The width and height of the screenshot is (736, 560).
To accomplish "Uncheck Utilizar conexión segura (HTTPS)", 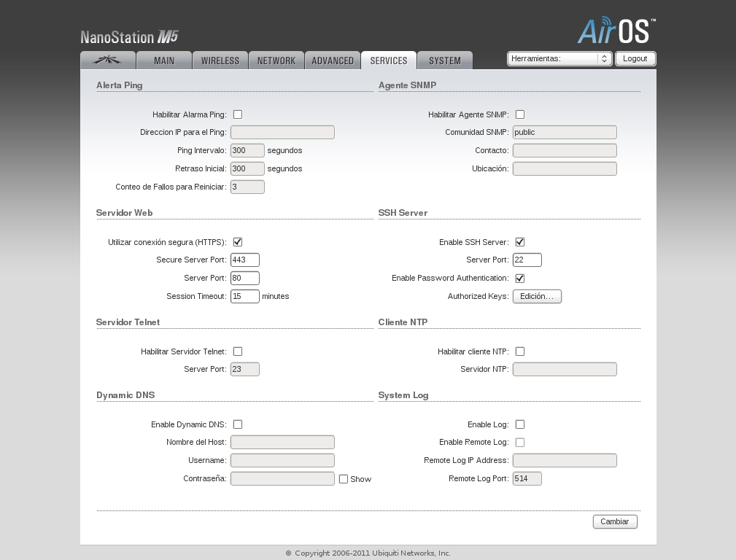I will tap(238, 242).
